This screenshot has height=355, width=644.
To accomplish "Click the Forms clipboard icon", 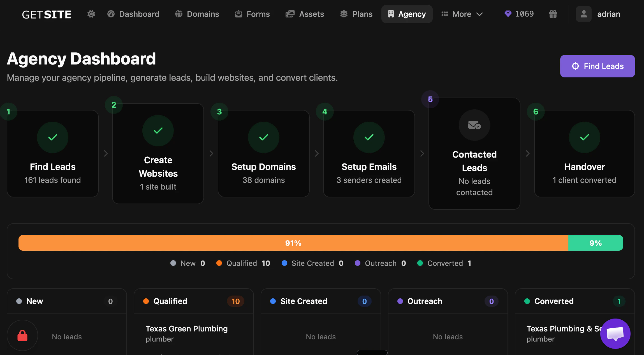I will click(238, 14).
